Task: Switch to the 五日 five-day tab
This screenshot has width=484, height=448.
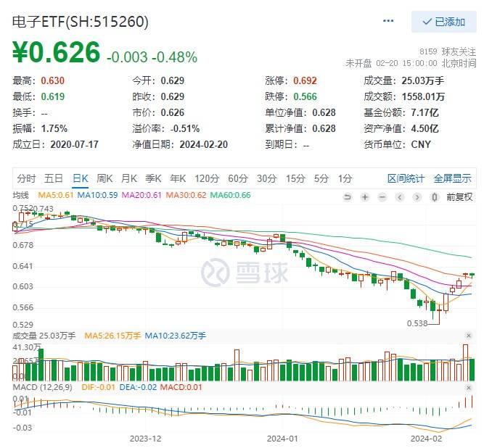Action: (54, 178)
